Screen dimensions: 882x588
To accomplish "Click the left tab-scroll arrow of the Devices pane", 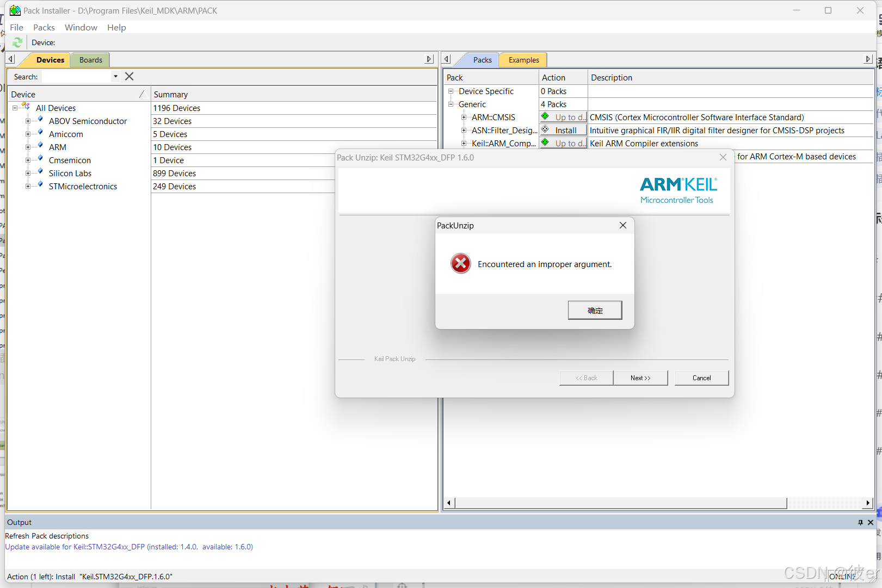I will 11,59.
